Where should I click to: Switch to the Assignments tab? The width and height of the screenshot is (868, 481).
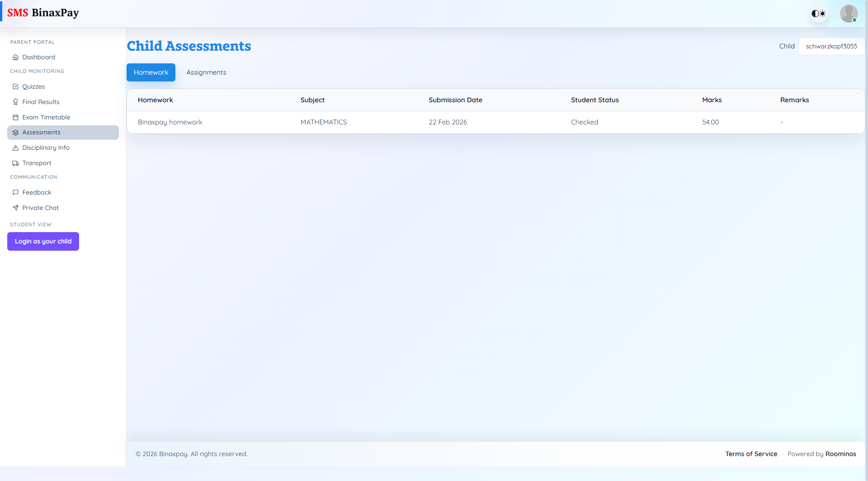pyautogui.click(x=206, y=72)
